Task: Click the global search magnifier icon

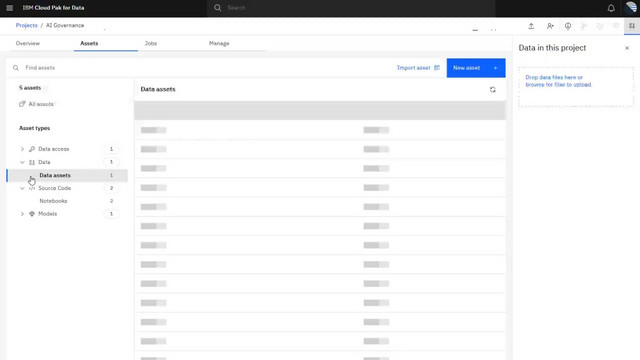Action: (218, 8)
